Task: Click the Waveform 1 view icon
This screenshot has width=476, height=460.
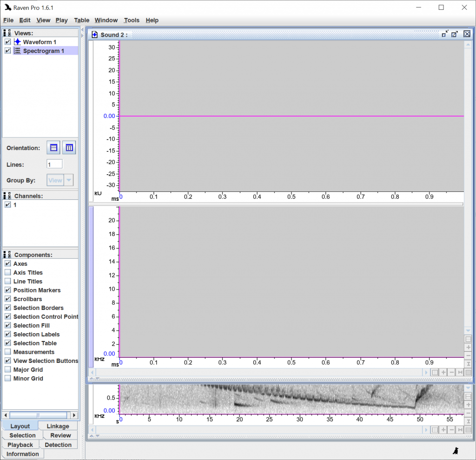Action: [x=17, y=42]
